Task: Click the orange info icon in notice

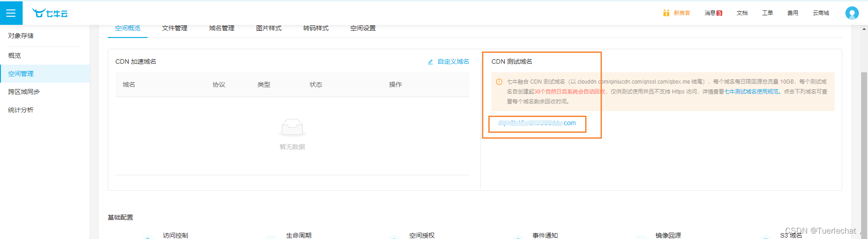Action: (499, 82)
